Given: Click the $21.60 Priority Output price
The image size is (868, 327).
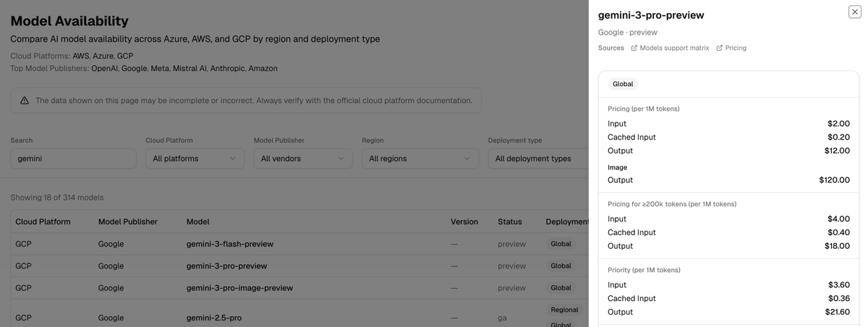Looking at the screenshot, I should (837, 312).
